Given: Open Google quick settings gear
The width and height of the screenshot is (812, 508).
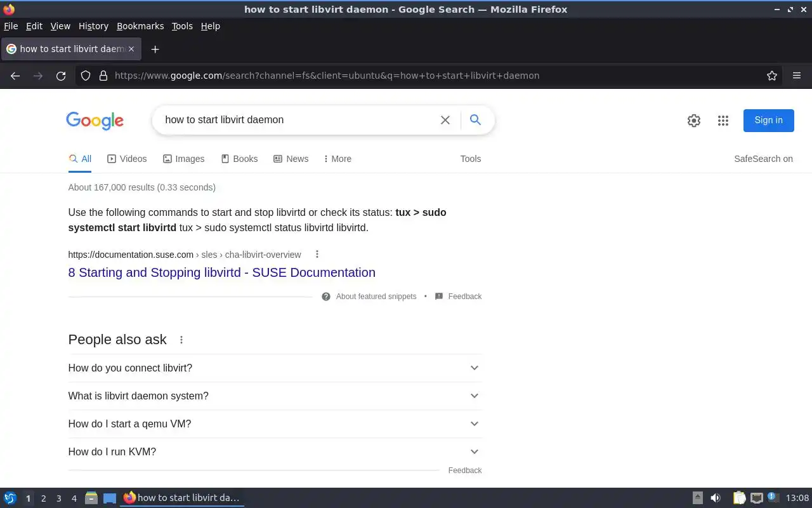Looking at the screenshot, I should click(694, 121).
